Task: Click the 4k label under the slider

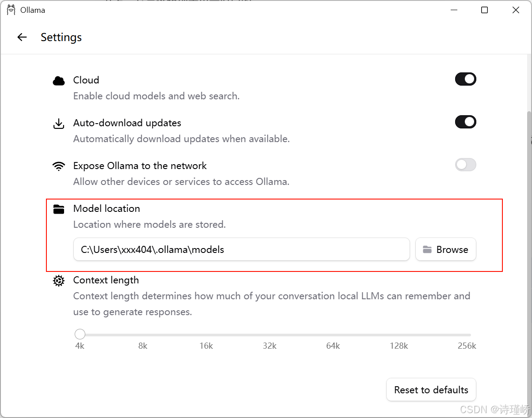Action: pos(80,346)
